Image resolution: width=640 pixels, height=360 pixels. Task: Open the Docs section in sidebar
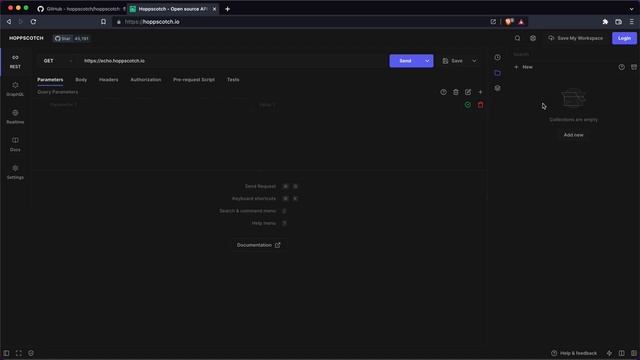pyautogui.click(x=15, y=144)
